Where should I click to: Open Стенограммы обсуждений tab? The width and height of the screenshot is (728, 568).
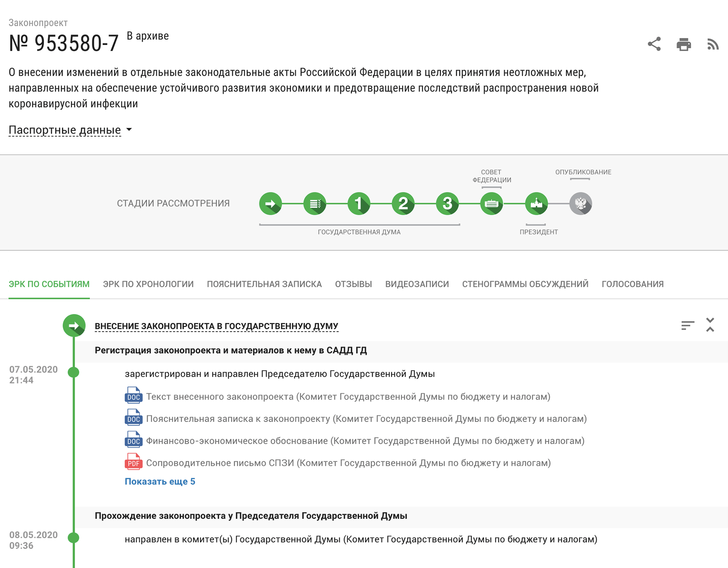click(525, 284)
